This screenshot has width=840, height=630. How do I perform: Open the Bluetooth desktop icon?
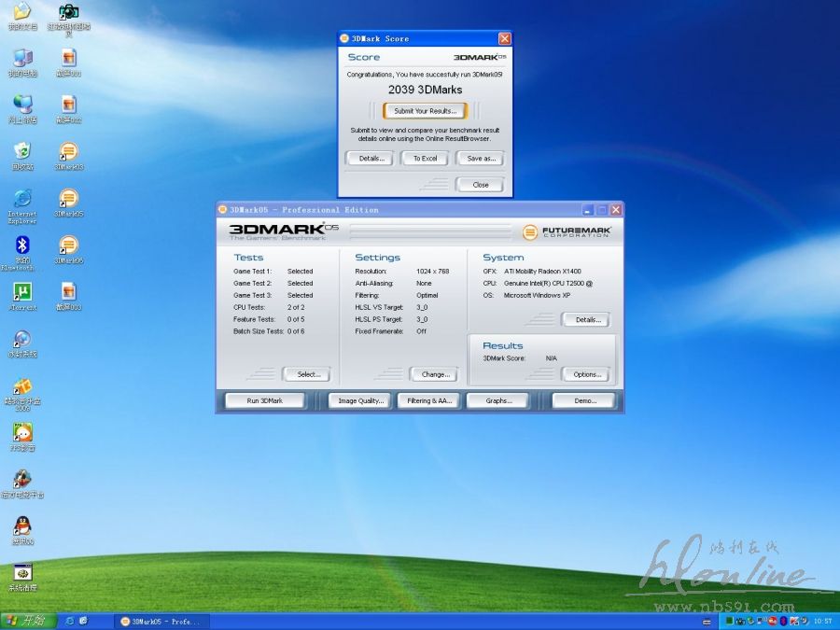click(22, 246)
